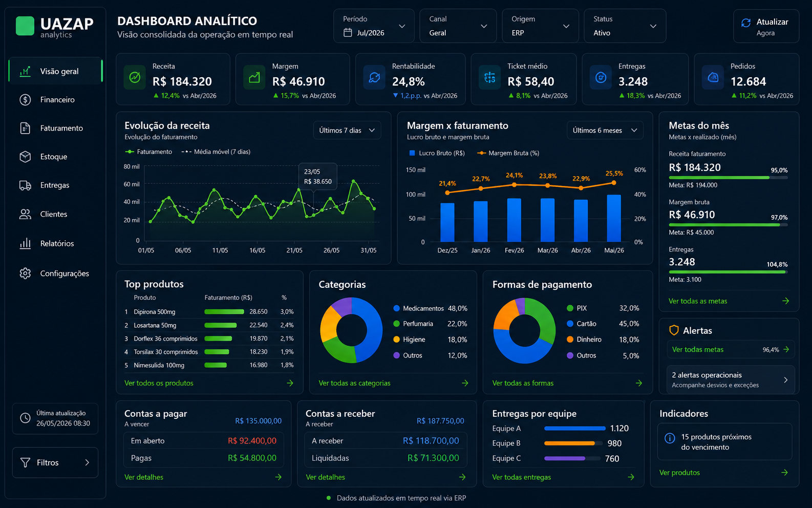Image resolution: width=812 pixels, height=508 pixels.
Task: Open the Ver produtos link
Action: [679, 473]
